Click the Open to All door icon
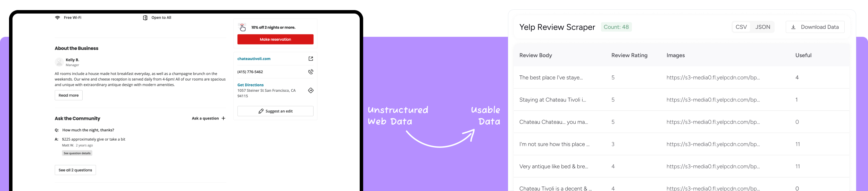The width and height of the screenshot is (868, 191). coord(145,18)
